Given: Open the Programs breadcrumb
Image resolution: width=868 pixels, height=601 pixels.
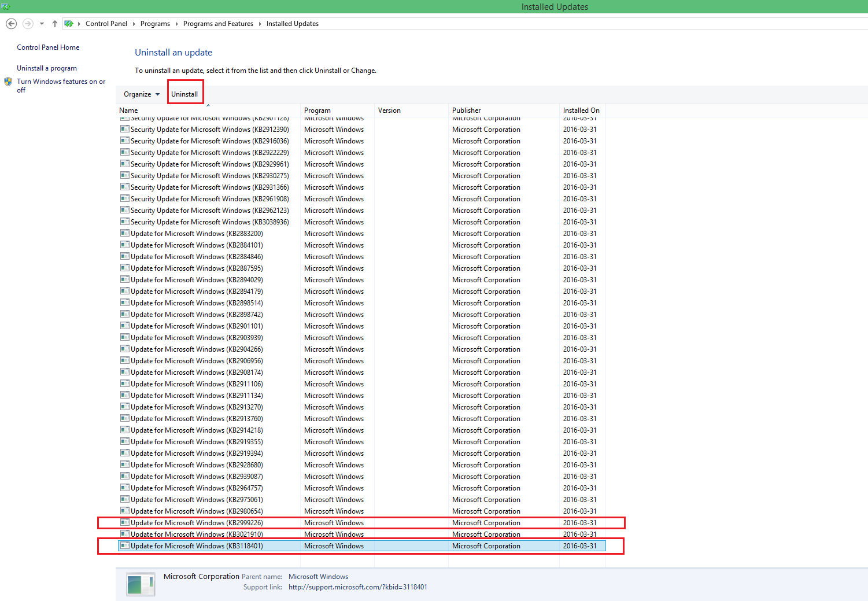Looking at the screenshot, I should coord(155,24).
